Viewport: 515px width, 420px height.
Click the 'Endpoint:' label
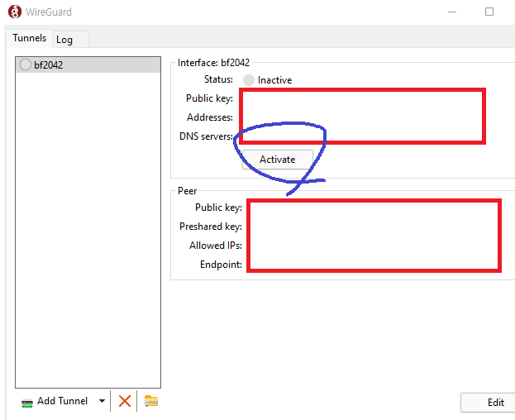pos(221,265)
